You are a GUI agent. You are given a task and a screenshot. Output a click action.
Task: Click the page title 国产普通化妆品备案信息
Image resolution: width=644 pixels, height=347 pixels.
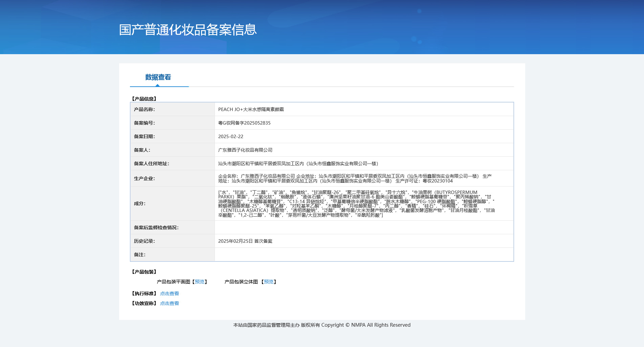pos(188,30)
